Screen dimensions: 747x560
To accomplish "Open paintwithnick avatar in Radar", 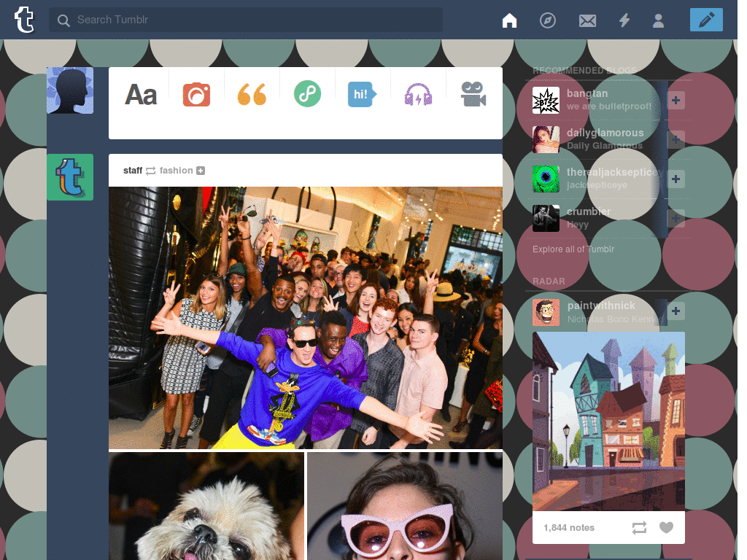I will (x=546, y=312).
